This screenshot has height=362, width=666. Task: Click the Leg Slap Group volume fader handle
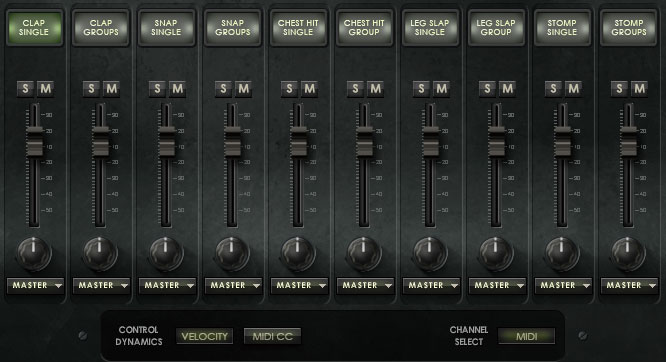pos(497,141)
